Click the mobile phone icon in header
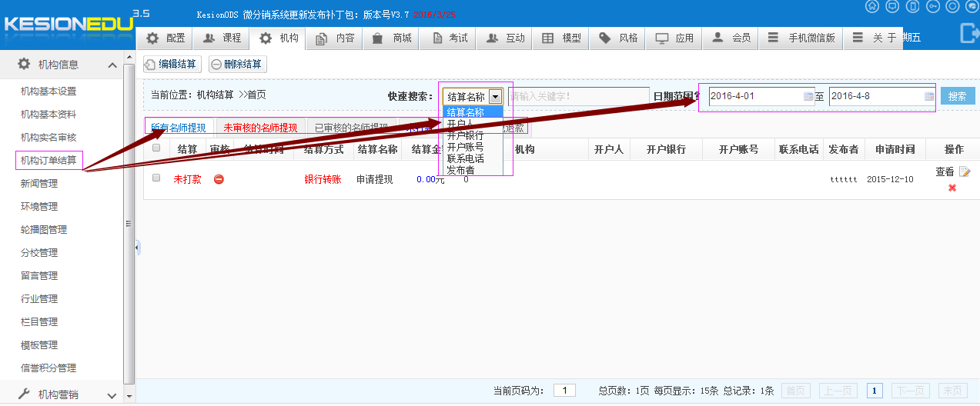Viewport: 980px width, 406px height. pos(912,6)
